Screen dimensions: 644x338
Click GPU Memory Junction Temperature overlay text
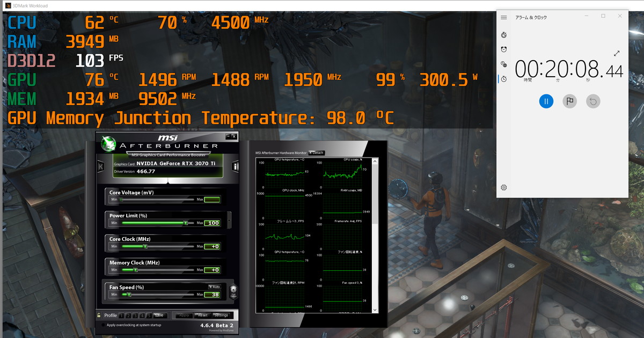(200, 117)
